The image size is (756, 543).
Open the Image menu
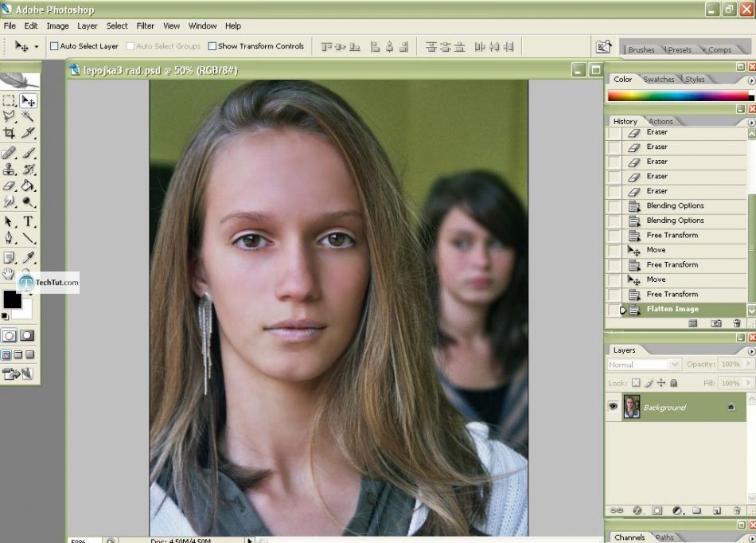(57, 26)
